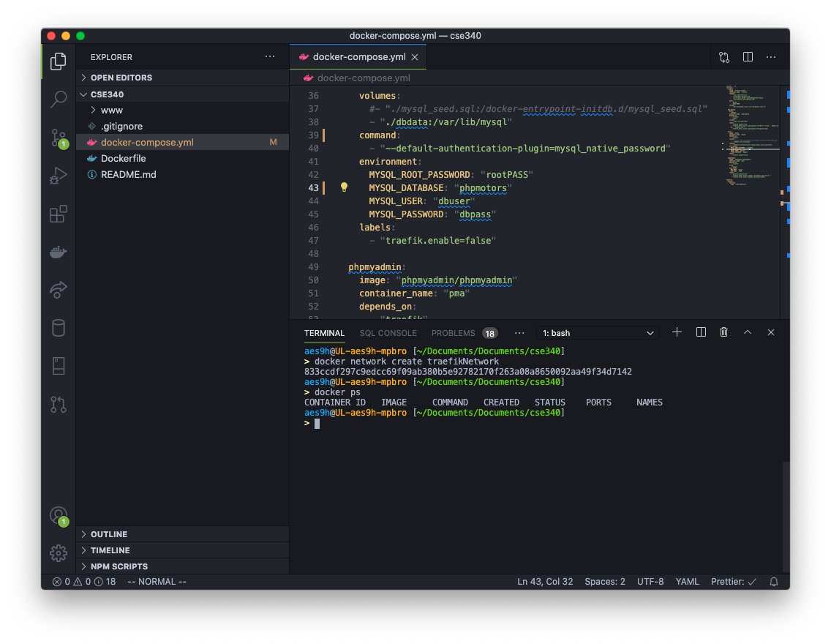Select the Source Control icon
The image size is (831, 644).
[x=59, y=137]
